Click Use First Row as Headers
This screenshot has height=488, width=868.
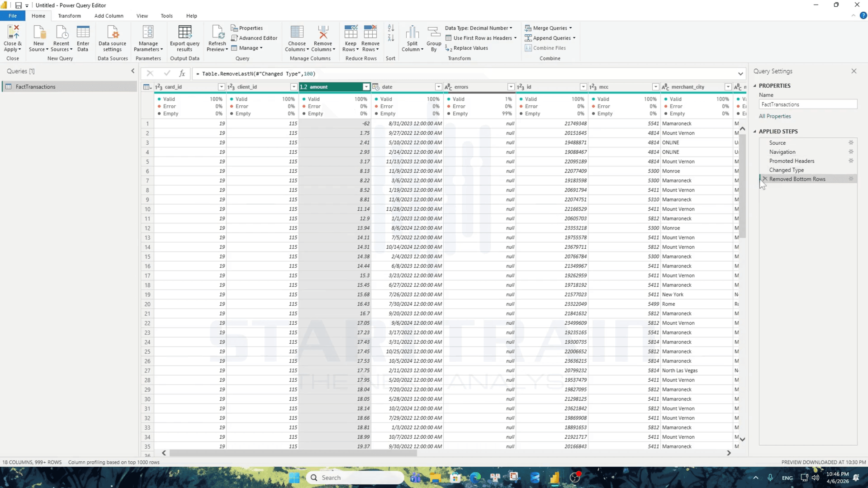point(480,38)
